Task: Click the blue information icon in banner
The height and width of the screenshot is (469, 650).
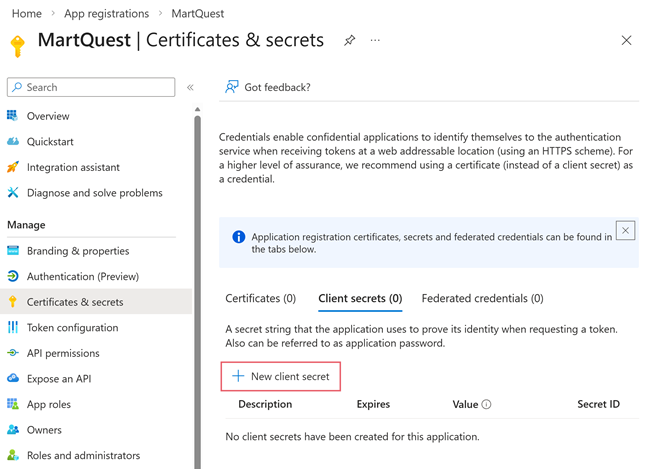Action: pyautogui.click(x=239, y=237)
